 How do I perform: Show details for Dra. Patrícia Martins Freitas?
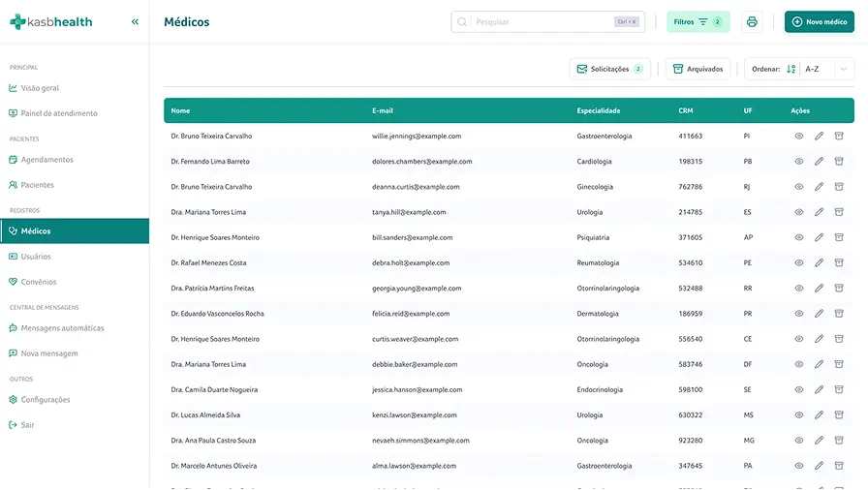tap(799, 289)
